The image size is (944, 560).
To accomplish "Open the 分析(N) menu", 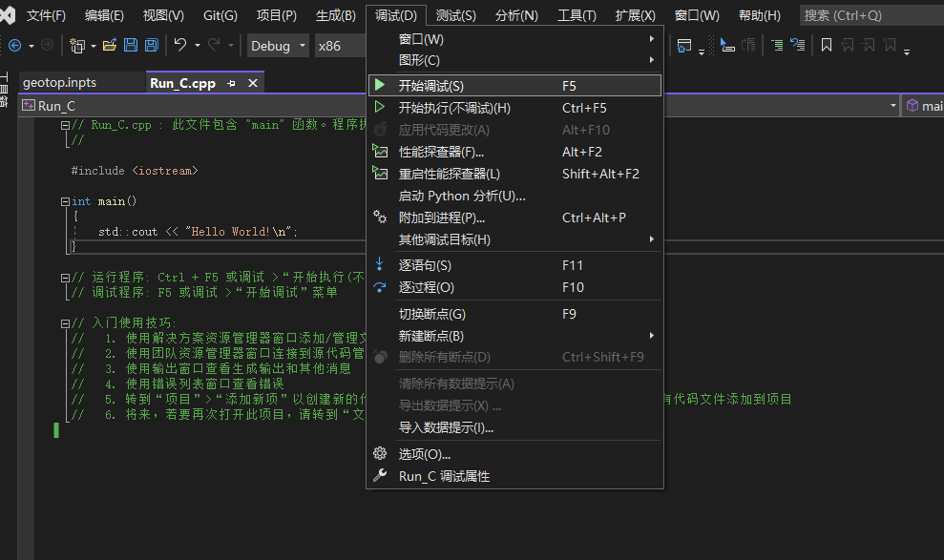I will point(516,15).
